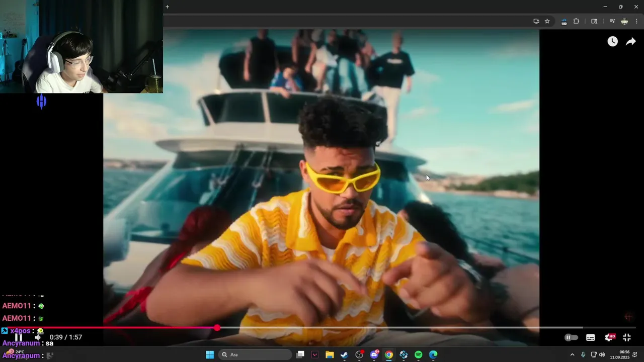644x362 pixels.
Task: Launch the Valorant taskbar icon
Action: point(315,354)
